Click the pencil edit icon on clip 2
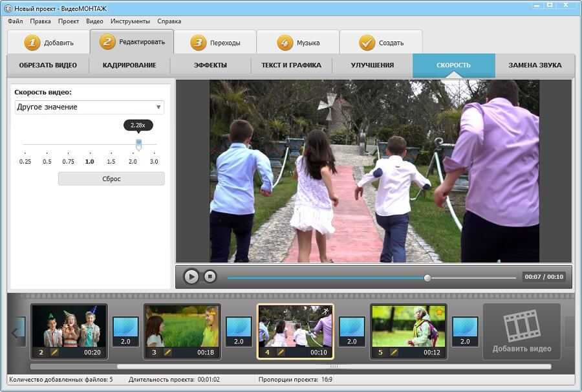Viewport: 582px width, 392px height. coord(54,353)
